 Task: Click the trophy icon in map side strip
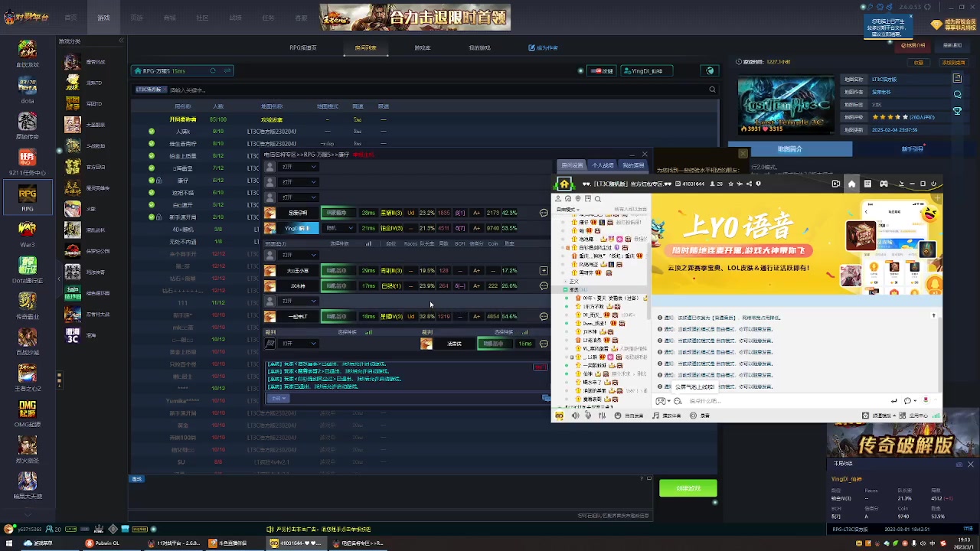pyautogui.click(x=957, y=111)
